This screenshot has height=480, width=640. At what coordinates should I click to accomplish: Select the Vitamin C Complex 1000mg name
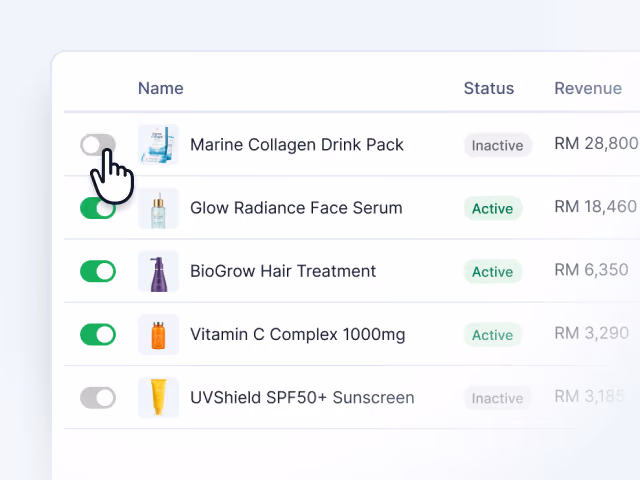(x=298, y=335)
